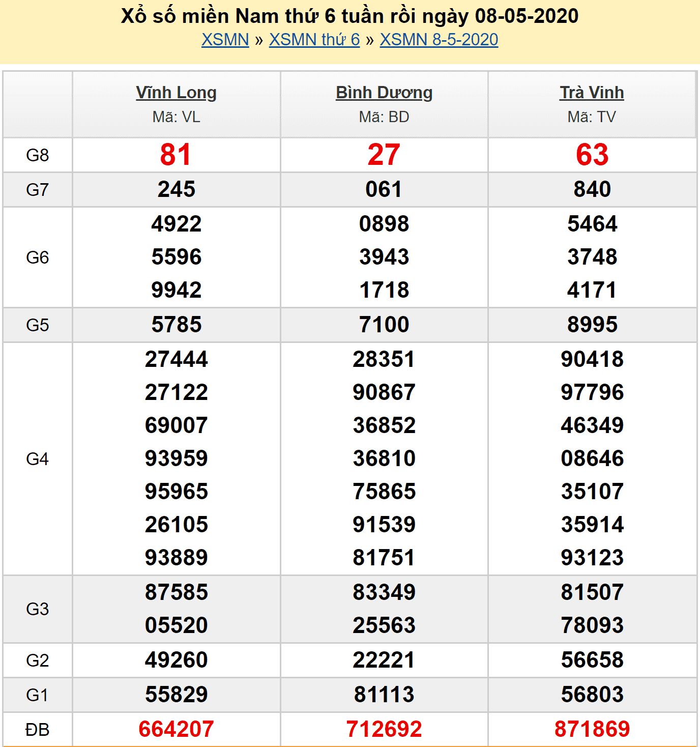Select special prize 712692
The image size is (700, 747).
tap(384, 729)
